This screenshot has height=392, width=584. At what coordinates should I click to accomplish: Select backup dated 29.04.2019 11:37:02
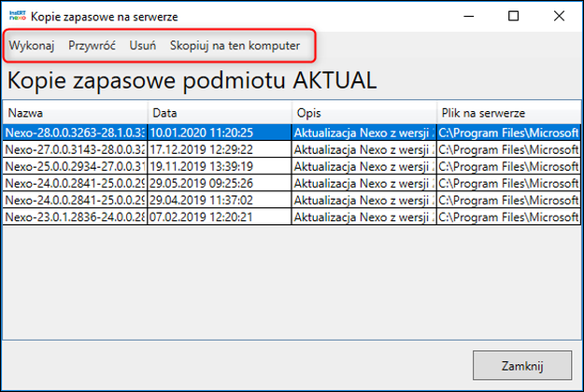point(292,200)
